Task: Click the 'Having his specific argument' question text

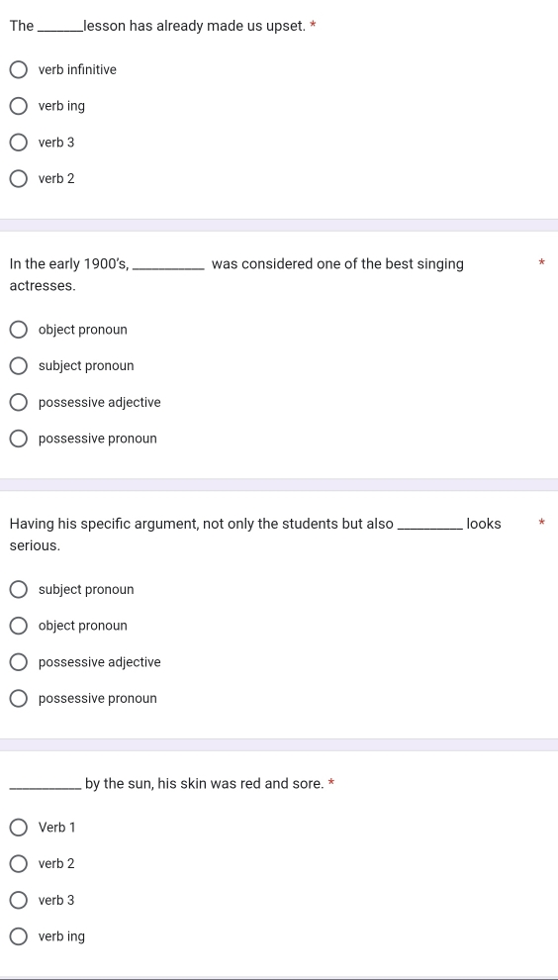Action: (255, 535)
